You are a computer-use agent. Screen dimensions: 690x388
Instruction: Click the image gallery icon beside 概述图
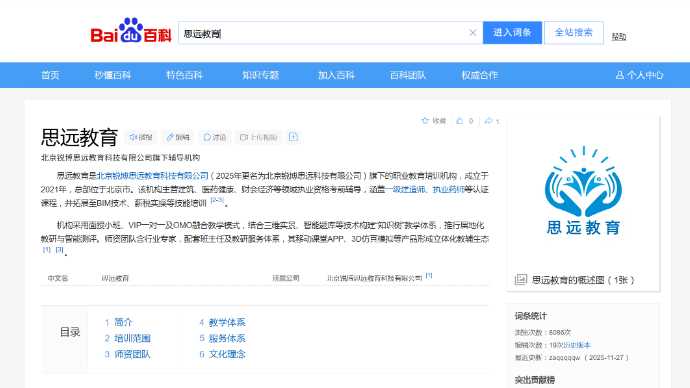521,279
